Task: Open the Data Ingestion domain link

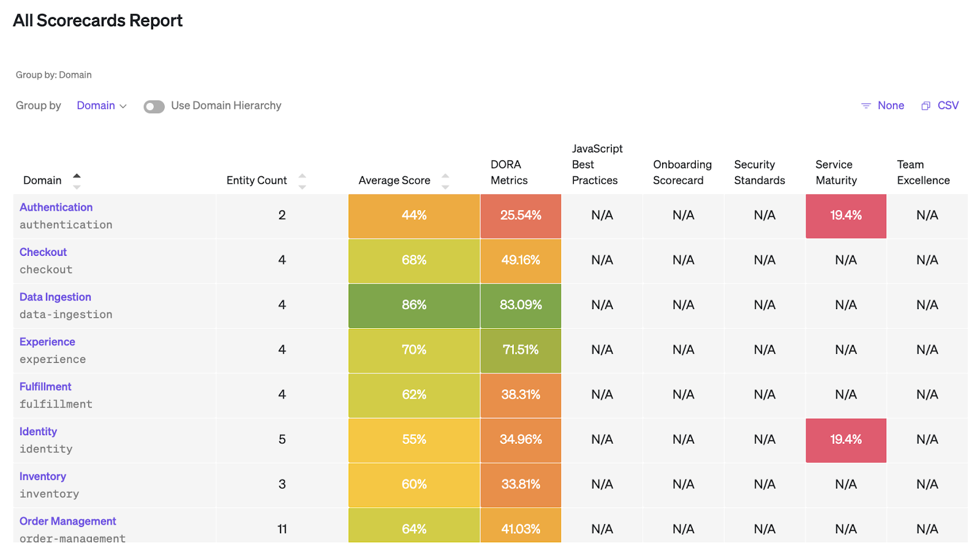Action: pos(55,297)
